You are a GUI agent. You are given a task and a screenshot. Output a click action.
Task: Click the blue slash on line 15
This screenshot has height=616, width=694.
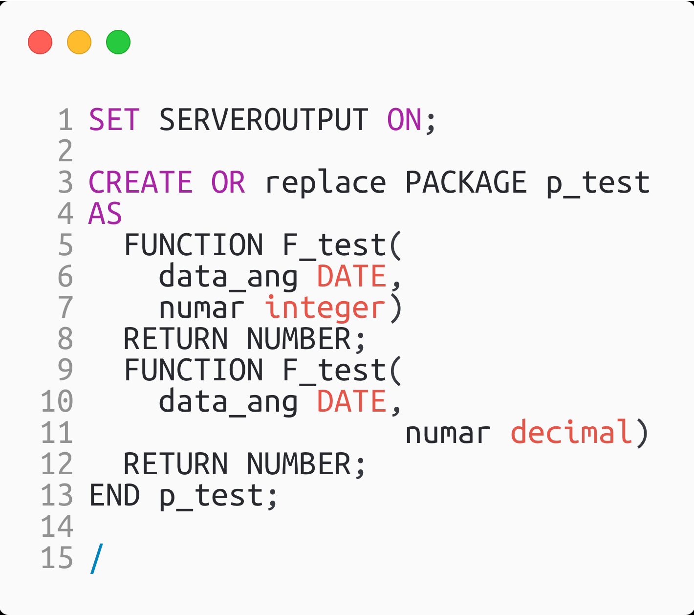pos(97,559)
